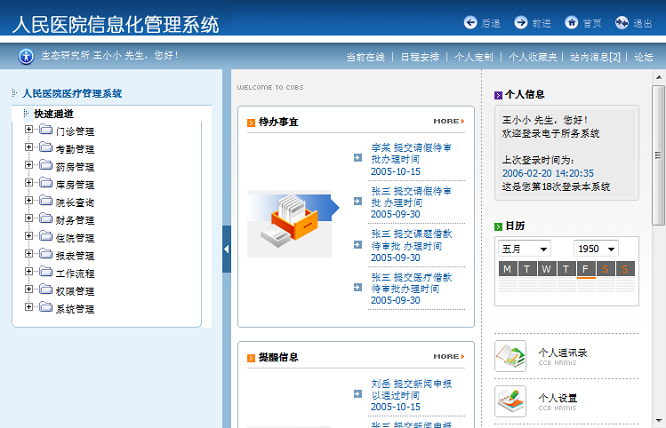Viewport: 666px width, 428px height.
Task: Go to 首页 using the house icon
Action: [572, 22]
